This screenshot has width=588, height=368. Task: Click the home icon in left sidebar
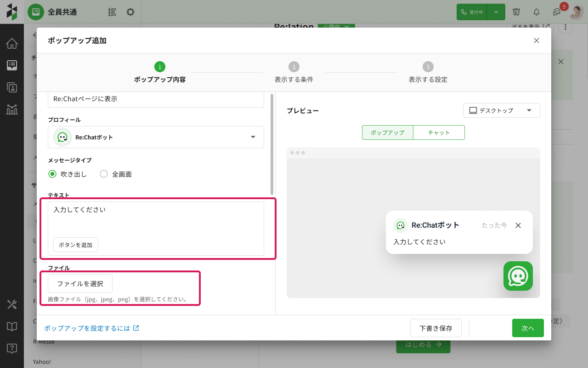(12, 44)
